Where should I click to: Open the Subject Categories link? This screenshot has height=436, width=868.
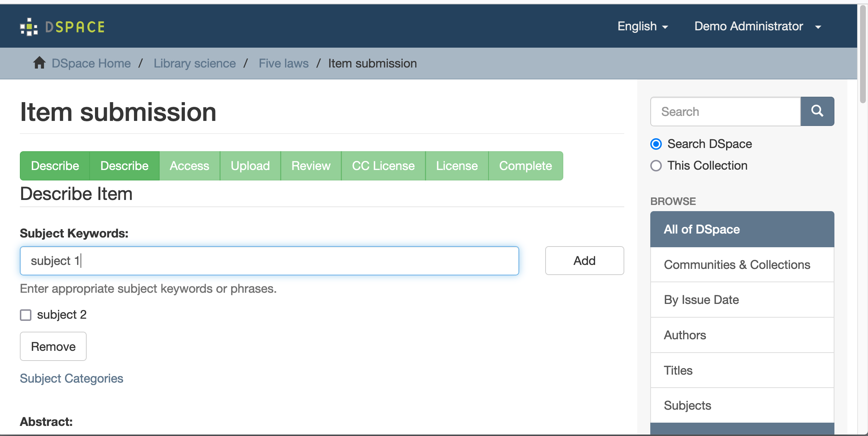[x=71, y=378]
